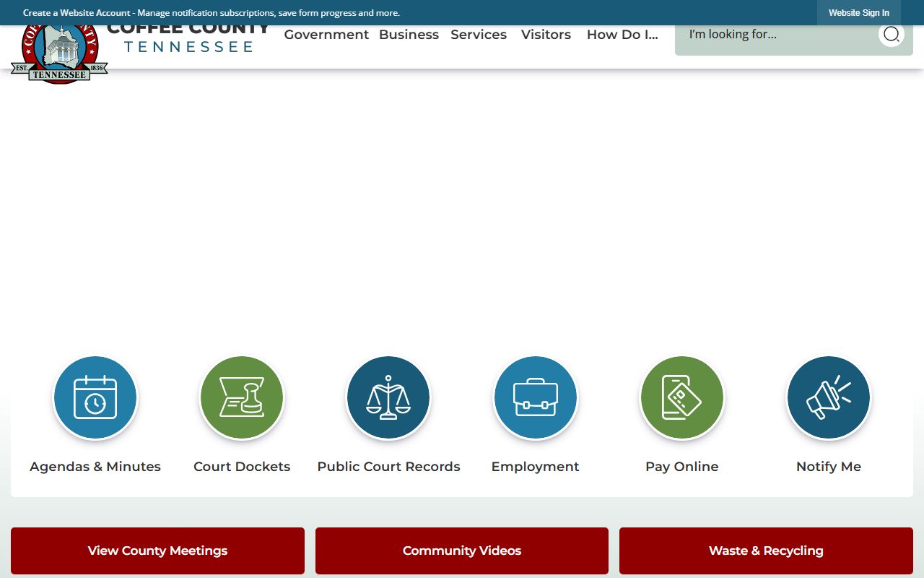Click the Agendas & Minutes text label
Viewport: 924px width, 578px height.
(95, 467)
